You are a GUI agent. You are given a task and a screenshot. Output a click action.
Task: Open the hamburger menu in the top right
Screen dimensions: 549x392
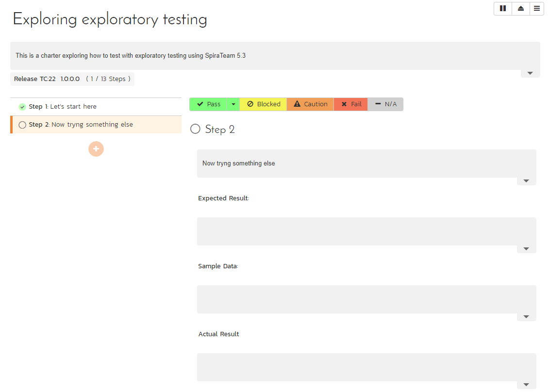[x=536, y=8]
